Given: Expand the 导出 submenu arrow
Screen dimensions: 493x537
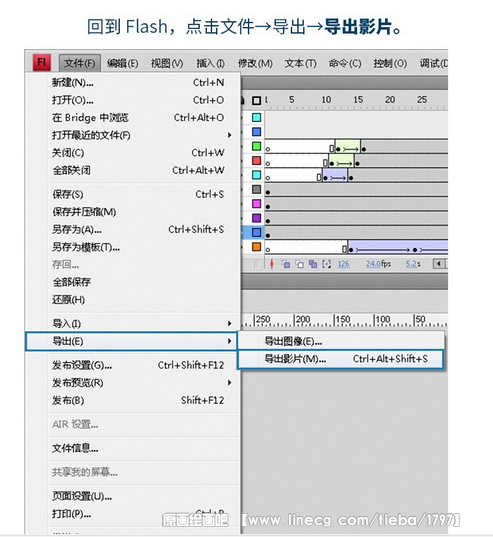Looking at the screenshot, I should pyautogui.click(x=230, y=341).
